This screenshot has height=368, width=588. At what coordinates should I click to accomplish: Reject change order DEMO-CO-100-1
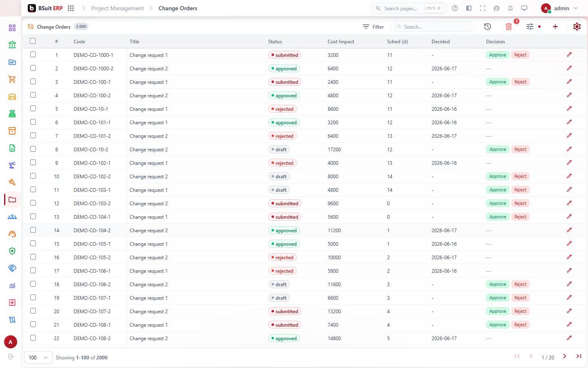point(520,82)
